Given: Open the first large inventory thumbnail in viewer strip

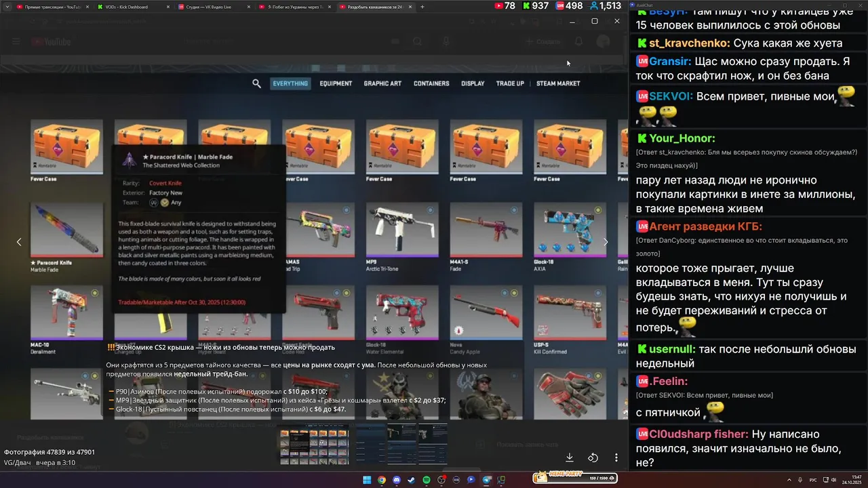Looking at the screenshot, I should [x=313, y=444].
